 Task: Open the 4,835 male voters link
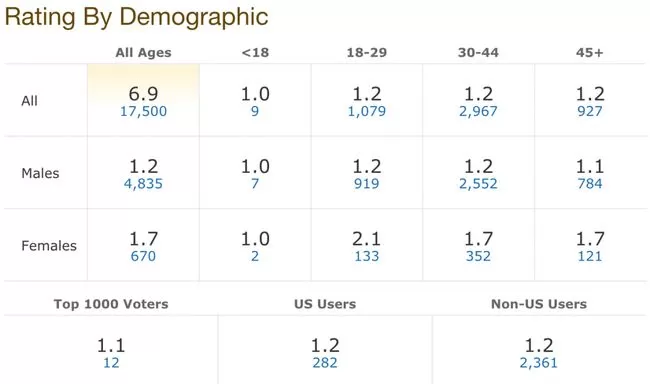[143, 184]
